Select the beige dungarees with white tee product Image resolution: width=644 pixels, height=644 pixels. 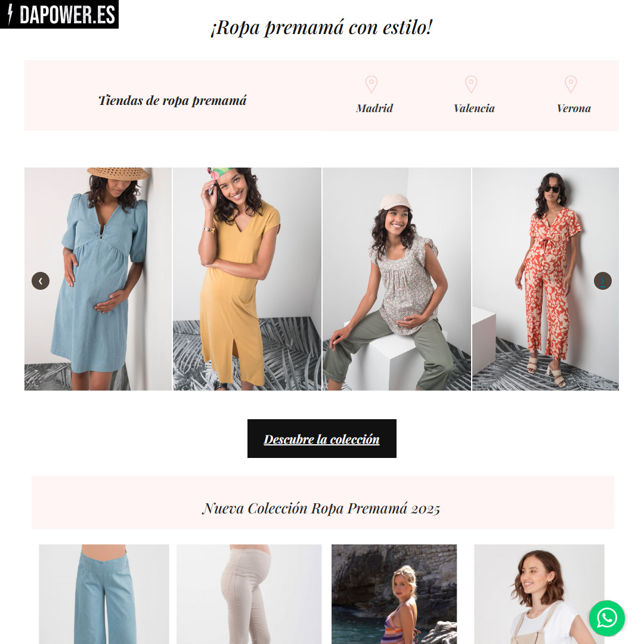(x=539, y=594)
